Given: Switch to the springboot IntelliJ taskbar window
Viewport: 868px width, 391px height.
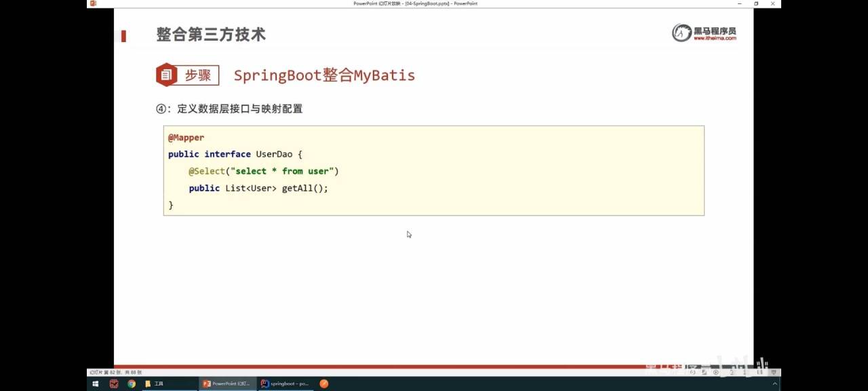Looking at the screenshot, I should point(285,384).
